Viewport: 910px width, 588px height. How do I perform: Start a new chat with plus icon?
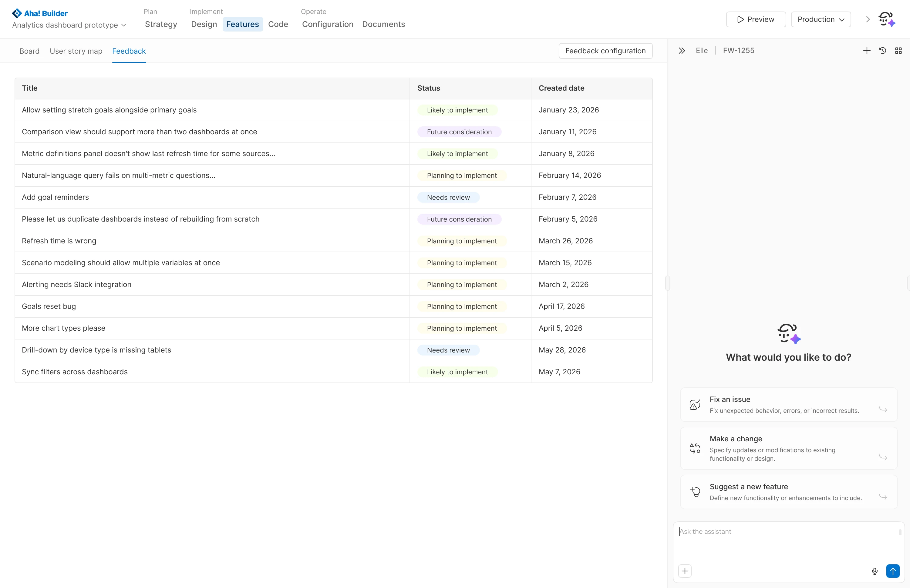866,51
